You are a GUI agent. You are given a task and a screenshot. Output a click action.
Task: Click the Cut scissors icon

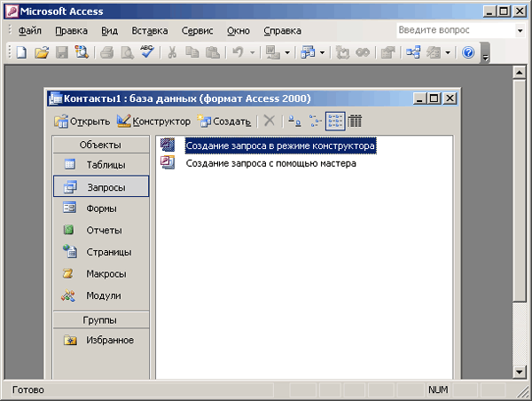click(x=172, y=52)
